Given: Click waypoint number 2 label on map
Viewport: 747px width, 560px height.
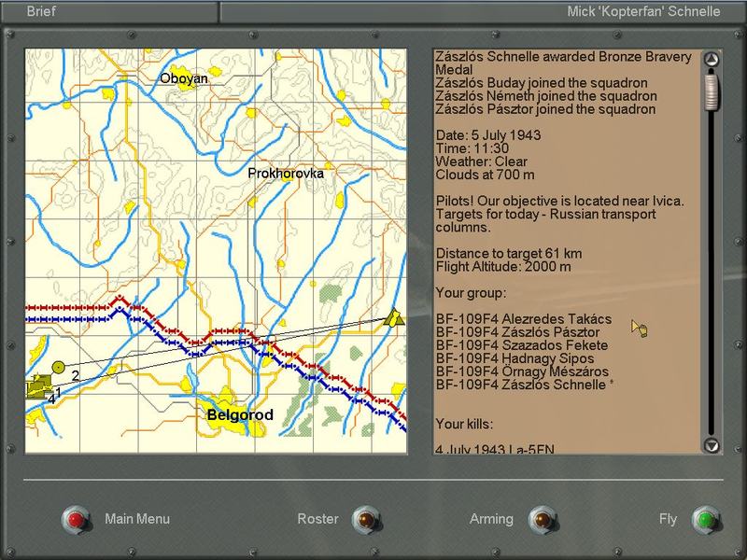Looking at the screenshot, I should tap(76, 376).
